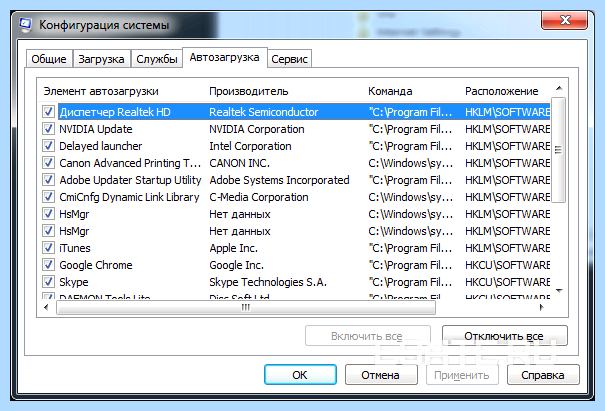Select the CmiCnfg Dynamic Link Library entry

point(129,197)
